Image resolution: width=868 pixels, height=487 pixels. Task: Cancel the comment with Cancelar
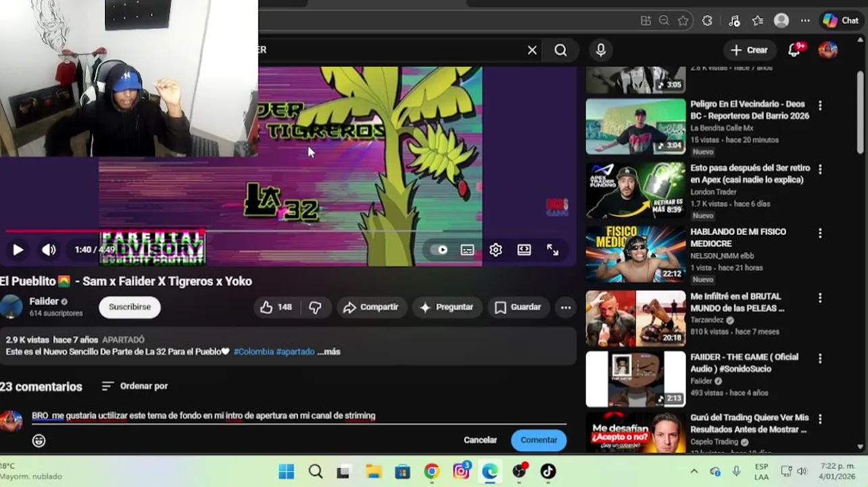[x=480, y=440]
